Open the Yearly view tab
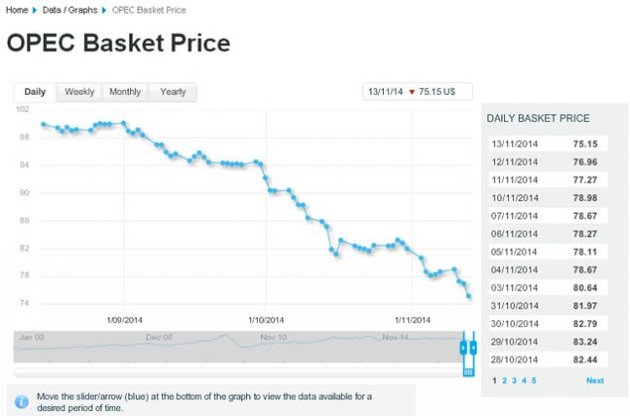630x416 pixels. 173,92
